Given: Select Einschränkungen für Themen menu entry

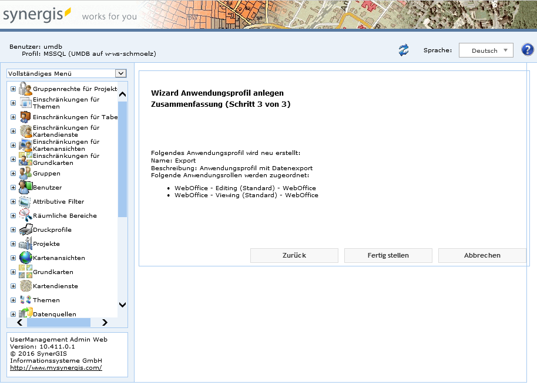Looking at the screenshot, I should (x=66, y=103).
